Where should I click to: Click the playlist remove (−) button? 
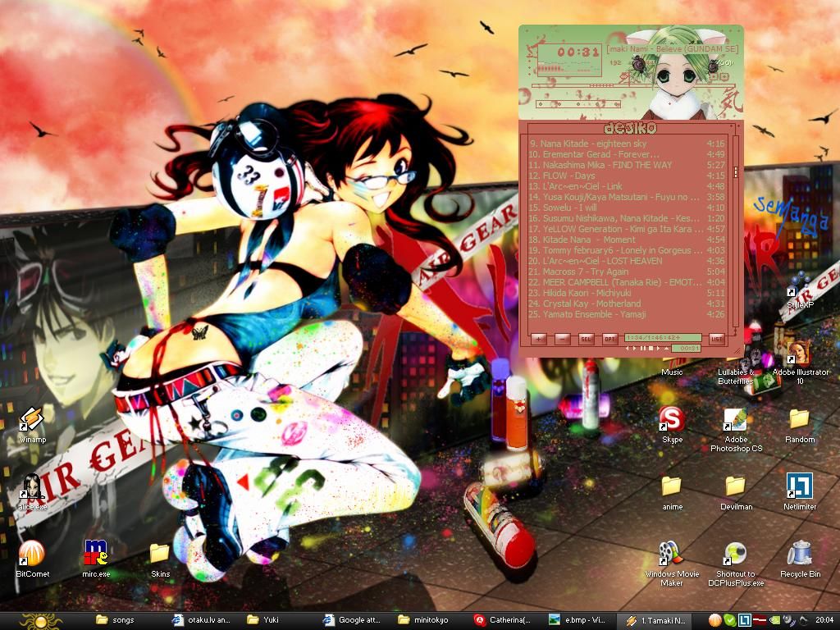[562, 339]
